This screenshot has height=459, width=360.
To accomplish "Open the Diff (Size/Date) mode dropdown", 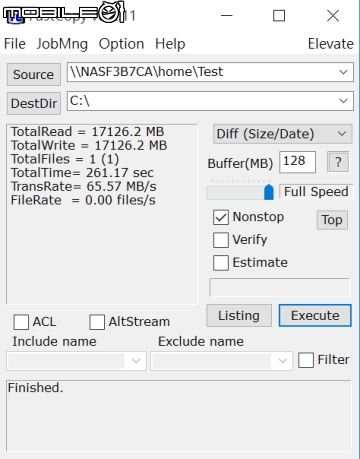I will click(282, 134).
